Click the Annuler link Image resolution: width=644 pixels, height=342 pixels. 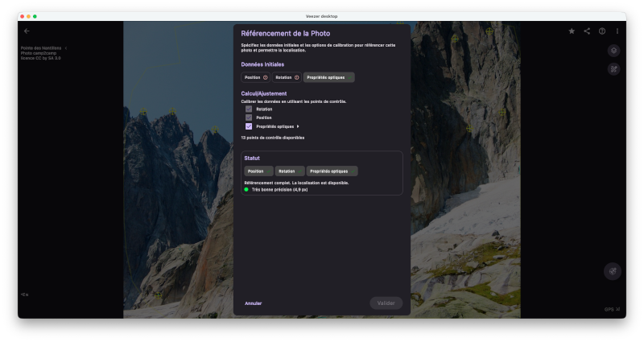coord(253,303)
